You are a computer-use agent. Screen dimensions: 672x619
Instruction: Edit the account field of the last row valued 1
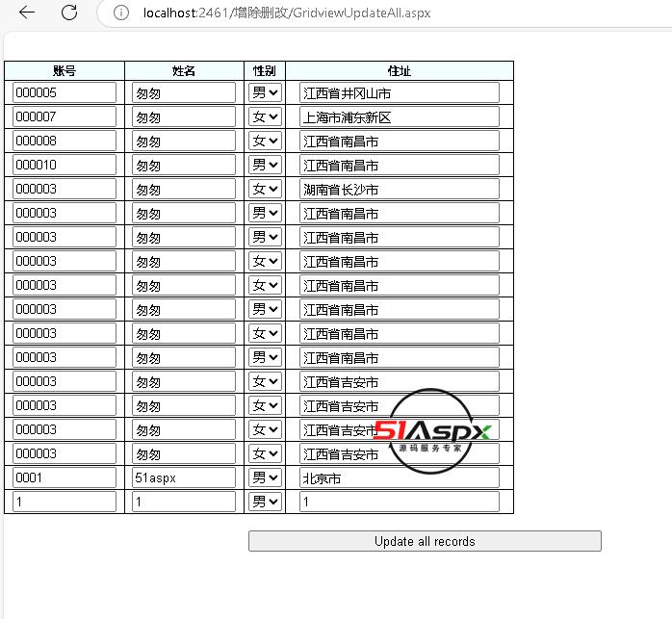65,502
